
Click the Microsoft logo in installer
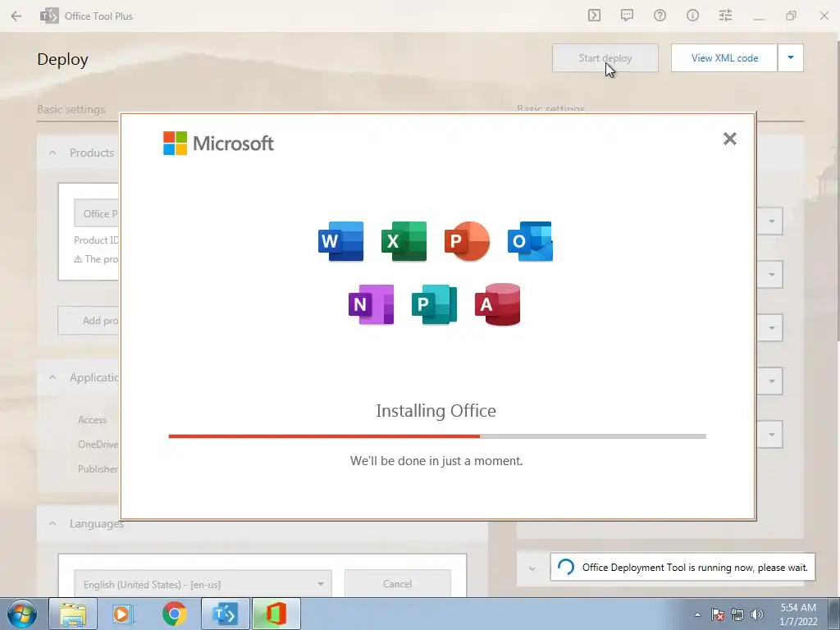pos(218,143)
